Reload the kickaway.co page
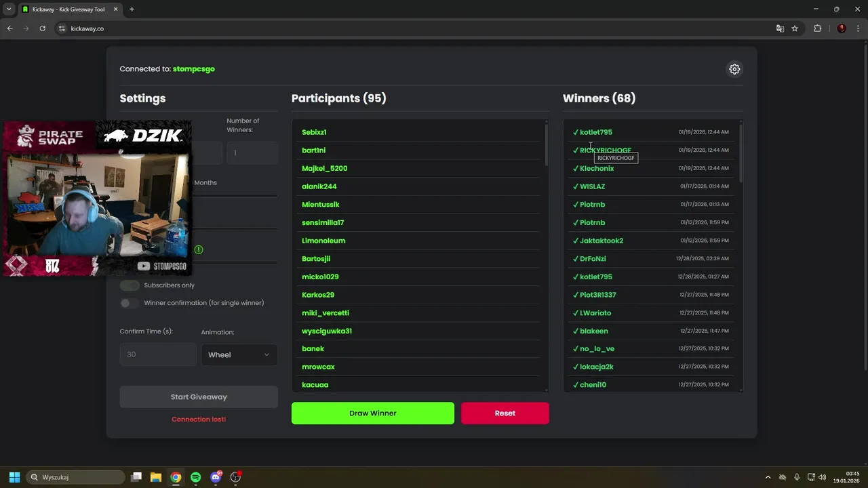Image resolution: width=868 pixels, height=488 pixels. [x=42, y=28]
